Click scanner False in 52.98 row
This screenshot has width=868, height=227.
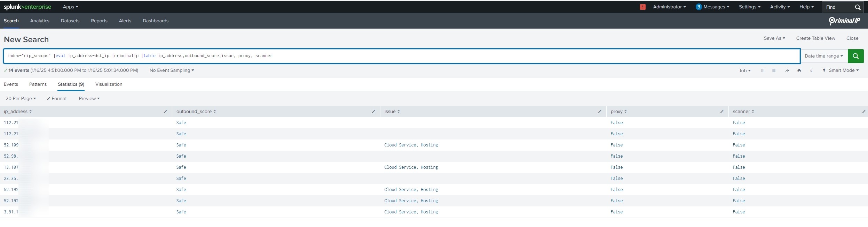pyautogui.click(x=739, y=156)
